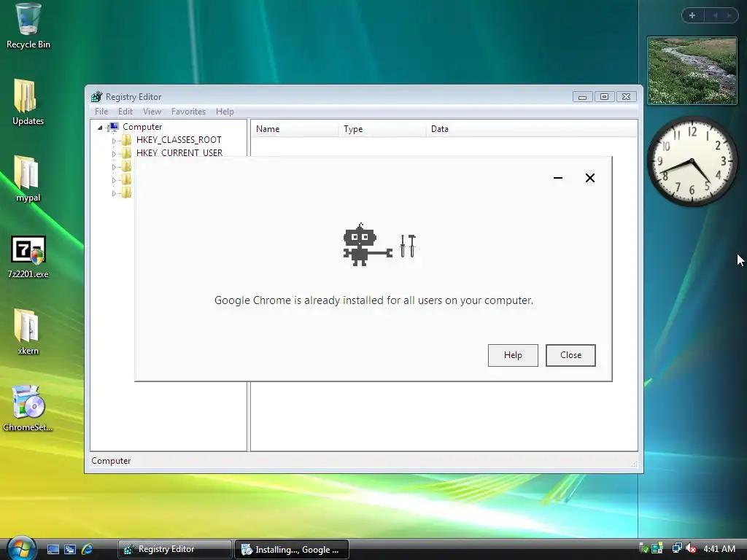
Task: Select the mypal folder on the desktop
Action: [x=28, y=178]
